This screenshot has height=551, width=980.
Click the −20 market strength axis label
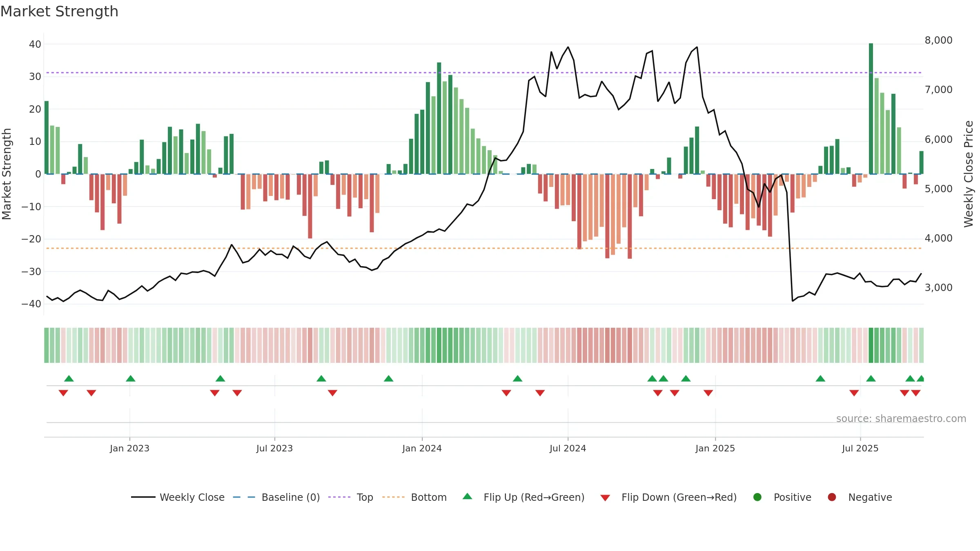coord(31,239)
